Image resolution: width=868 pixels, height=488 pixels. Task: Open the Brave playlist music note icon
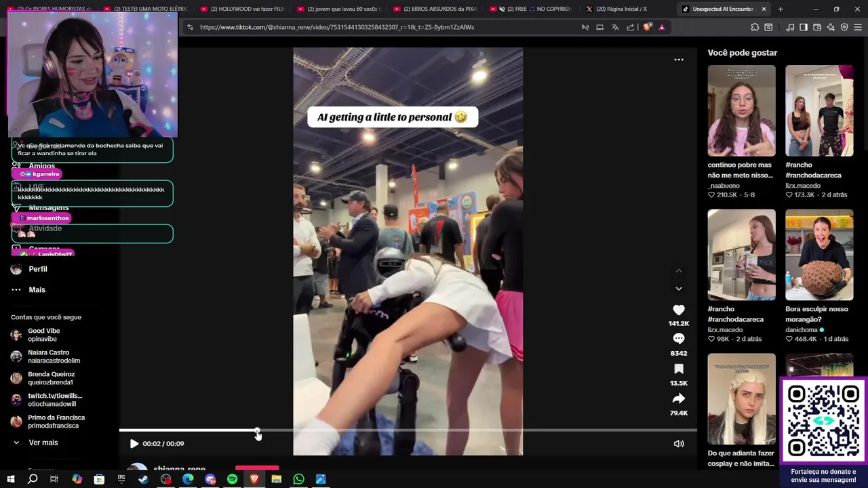tap(790, 27)
